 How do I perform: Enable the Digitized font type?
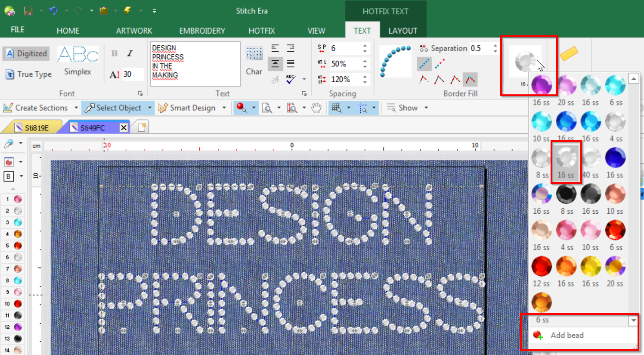[x=27, y=53]
